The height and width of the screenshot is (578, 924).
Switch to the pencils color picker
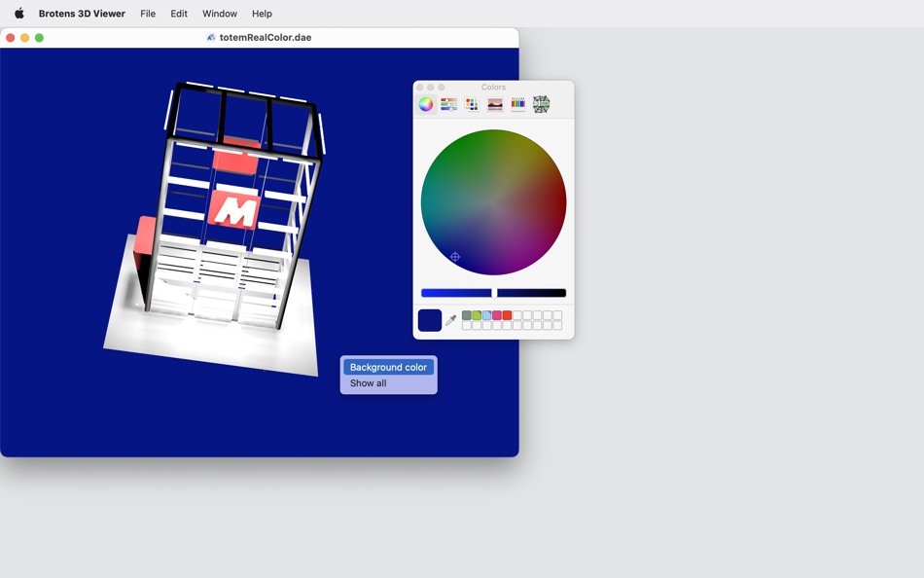pos(518,104)
